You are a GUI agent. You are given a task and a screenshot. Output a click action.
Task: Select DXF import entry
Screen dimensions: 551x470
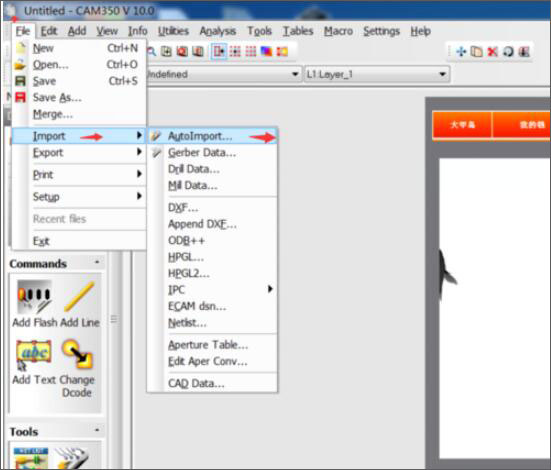tap(212, 208)
